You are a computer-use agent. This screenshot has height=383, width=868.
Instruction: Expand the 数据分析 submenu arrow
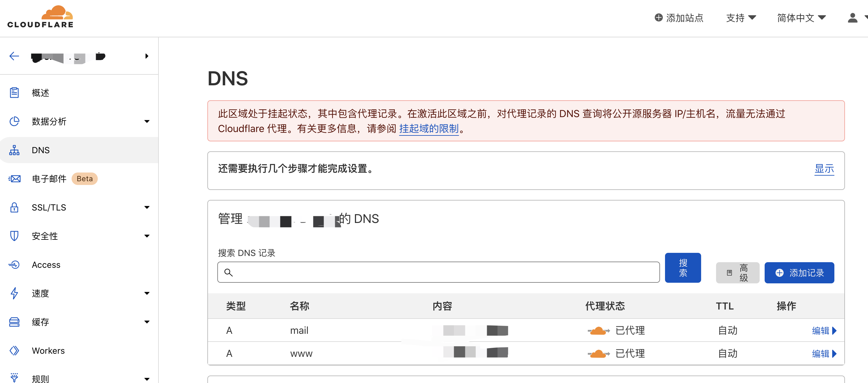tap(147, 121)
